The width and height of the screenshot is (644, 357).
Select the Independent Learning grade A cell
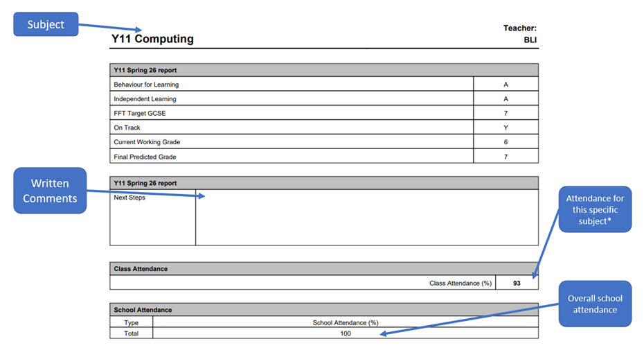tap(506, 99)
